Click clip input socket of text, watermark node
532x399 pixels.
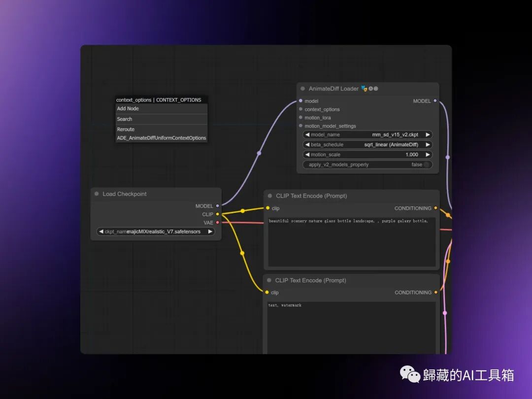[x=267, y=292]
